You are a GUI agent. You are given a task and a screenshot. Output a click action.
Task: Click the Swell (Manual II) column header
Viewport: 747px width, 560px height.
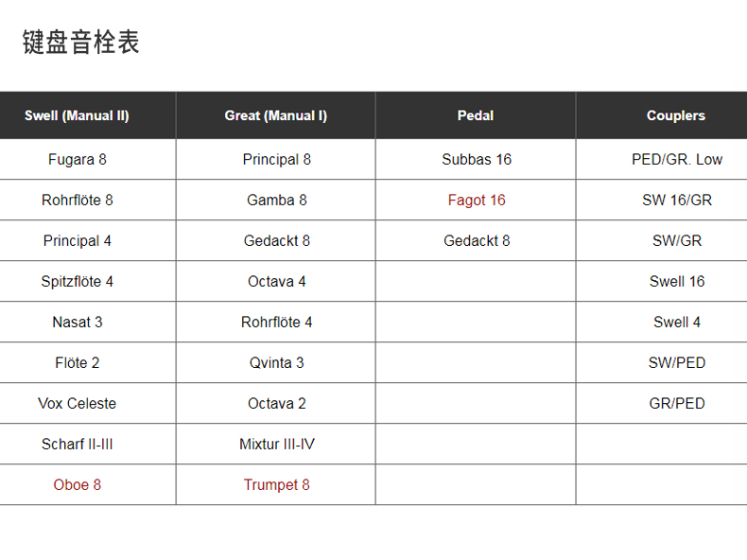point(77,115)
